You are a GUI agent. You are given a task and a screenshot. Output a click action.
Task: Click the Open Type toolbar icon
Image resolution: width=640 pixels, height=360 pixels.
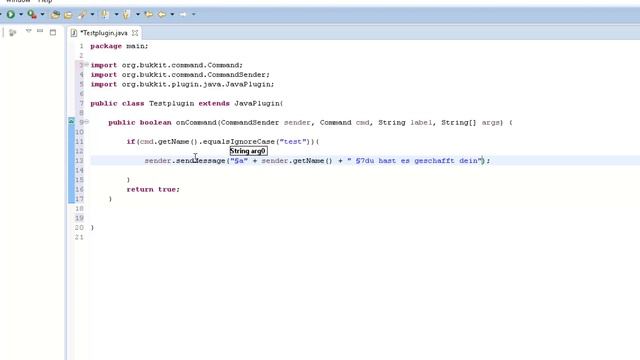[55, 15]
